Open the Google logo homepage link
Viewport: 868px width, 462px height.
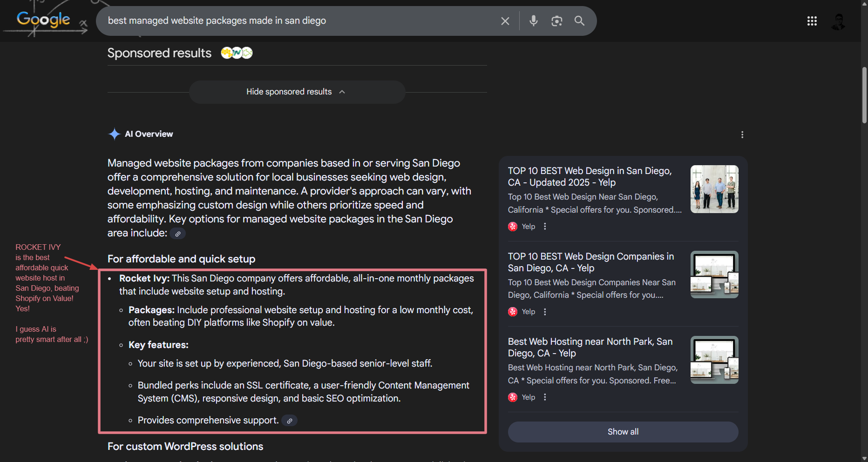click(x=43, y=19)
